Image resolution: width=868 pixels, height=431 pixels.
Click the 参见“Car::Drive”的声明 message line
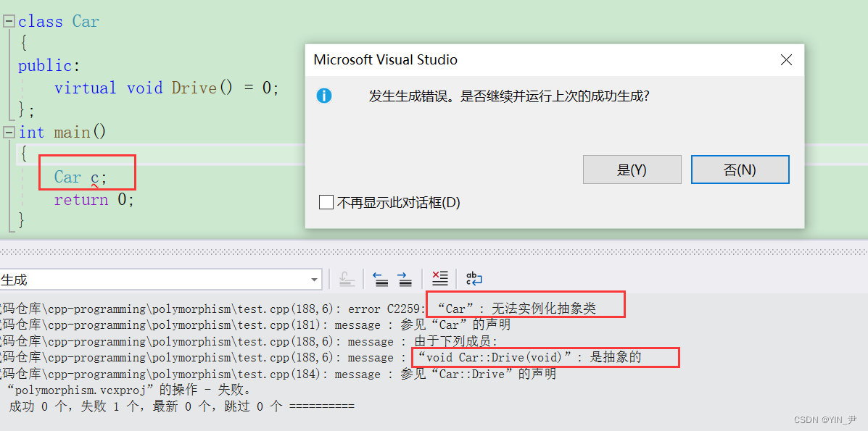278,374
